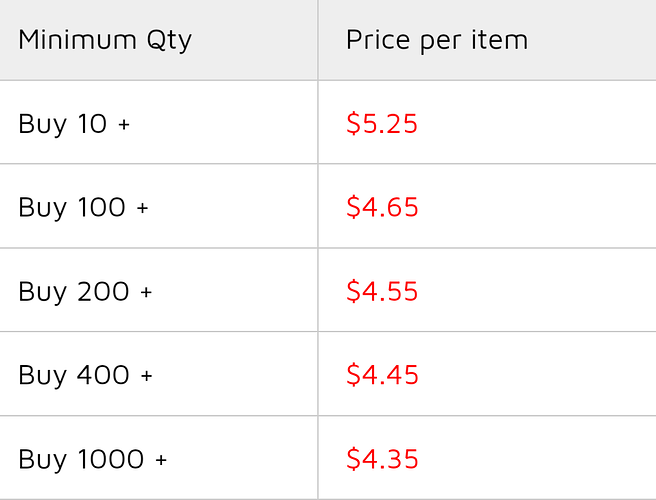Click the plus sign after Buy 400
The image size is (656, 500).
(147, 375)
